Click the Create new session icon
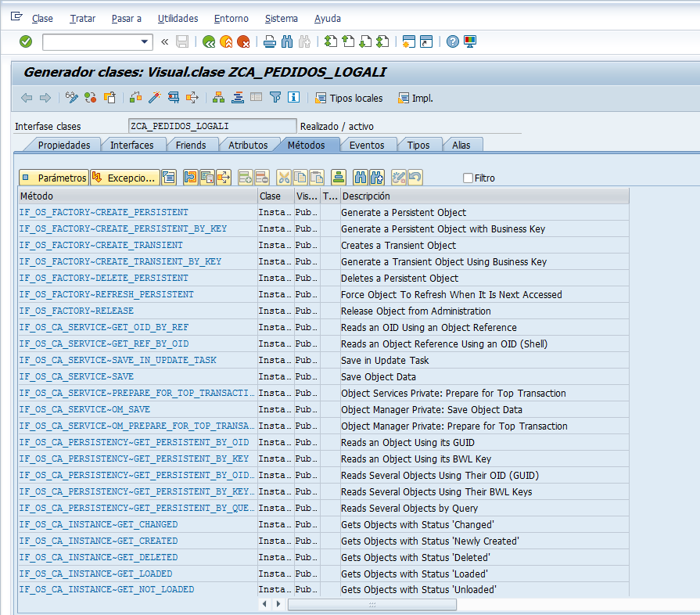The image size is (700, 615). (x=408, y=42)
